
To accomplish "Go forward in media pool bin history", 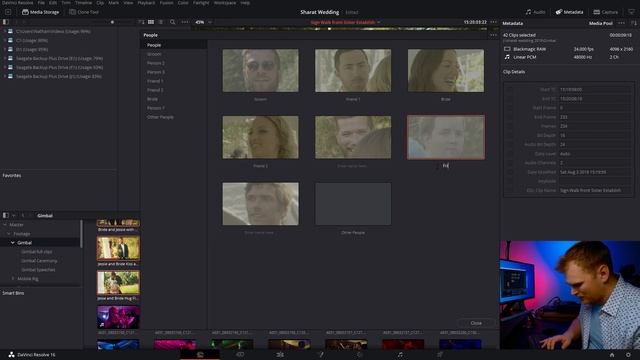I will tap(30, 216).
